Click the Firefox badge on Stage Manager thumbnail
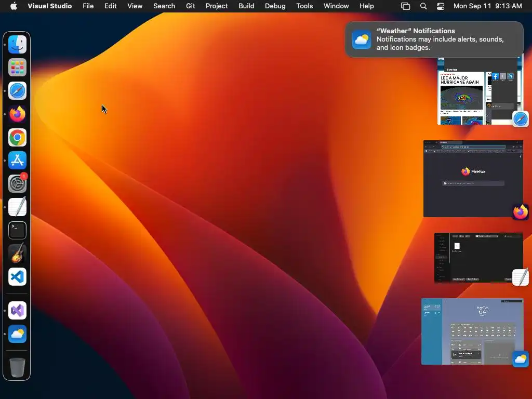532x399 pixels. [x=521, y=212]
